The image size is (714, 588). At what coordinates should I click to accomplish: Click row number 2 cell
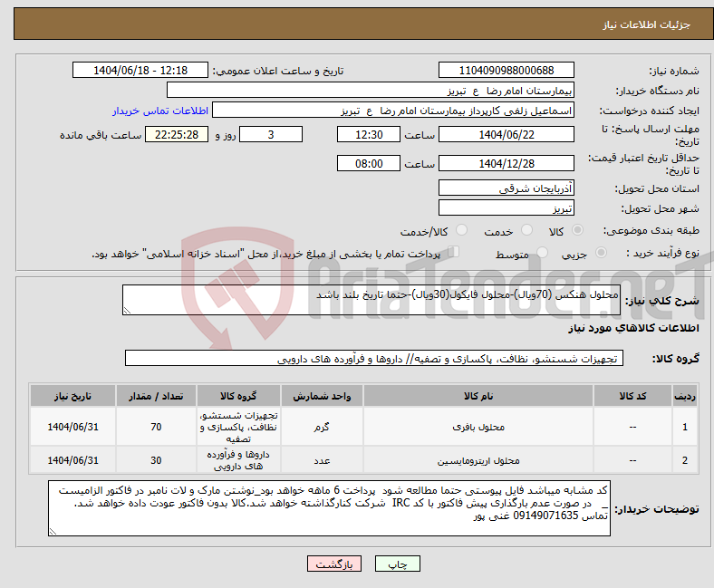pos(685,460)
